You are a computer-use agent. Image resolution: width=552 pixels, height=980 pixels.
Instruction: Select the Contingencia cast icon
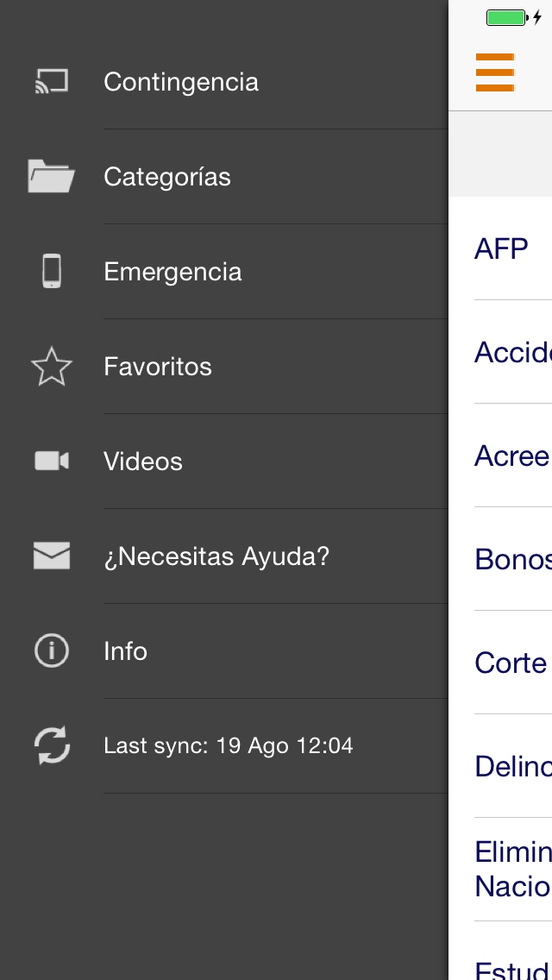click(x=52, y=81)
